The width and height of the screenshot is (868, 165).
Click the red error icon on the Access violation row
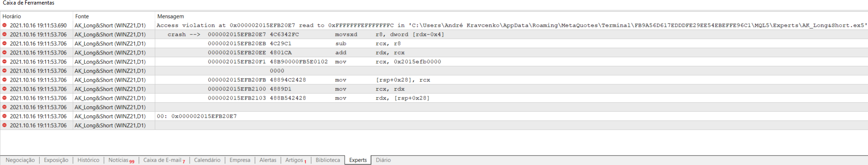(5, 25)
